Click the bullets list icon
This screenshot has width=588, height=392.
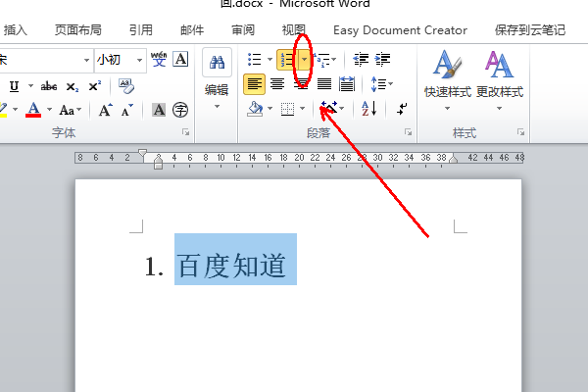point(255,59)
